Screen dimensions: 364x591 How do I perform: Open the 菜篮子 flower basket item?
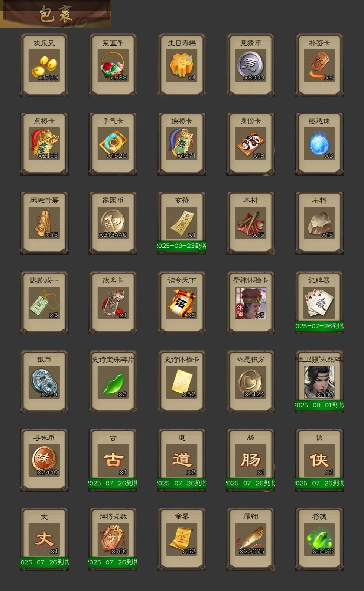(113, 65)
